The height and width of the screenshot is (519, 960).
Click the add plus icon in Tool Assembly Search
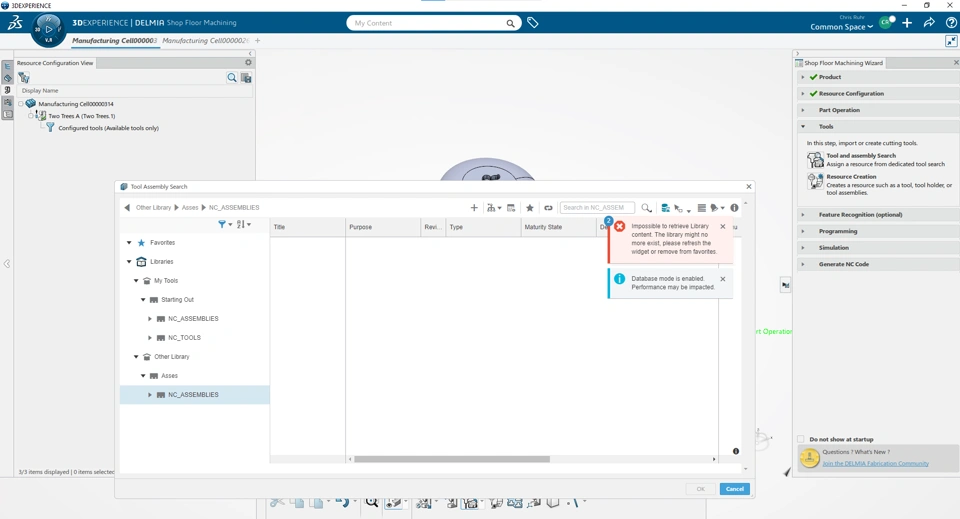474,207
